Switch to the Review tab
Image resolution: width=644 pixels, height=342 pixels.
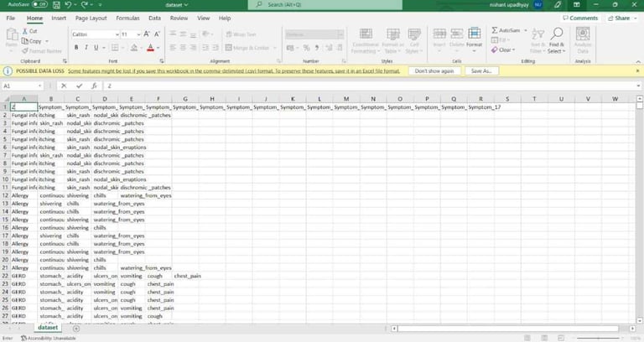point(179,18)
